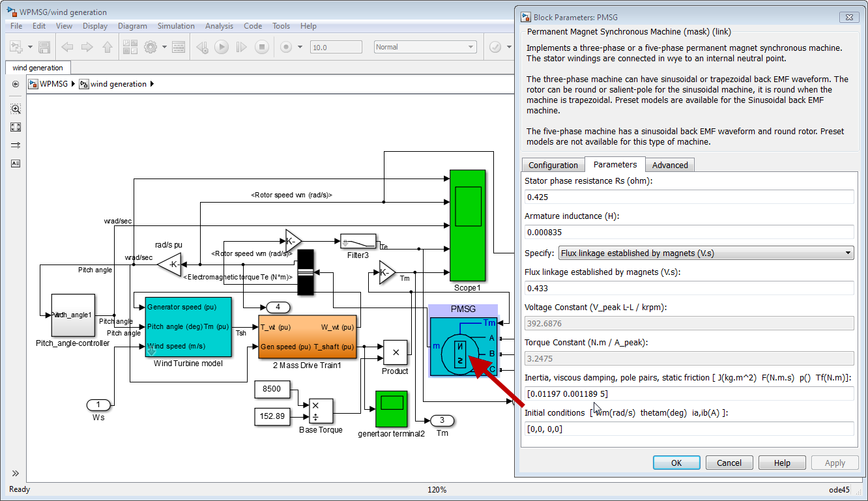Click the Scope1 block

[x=467, y=223]
